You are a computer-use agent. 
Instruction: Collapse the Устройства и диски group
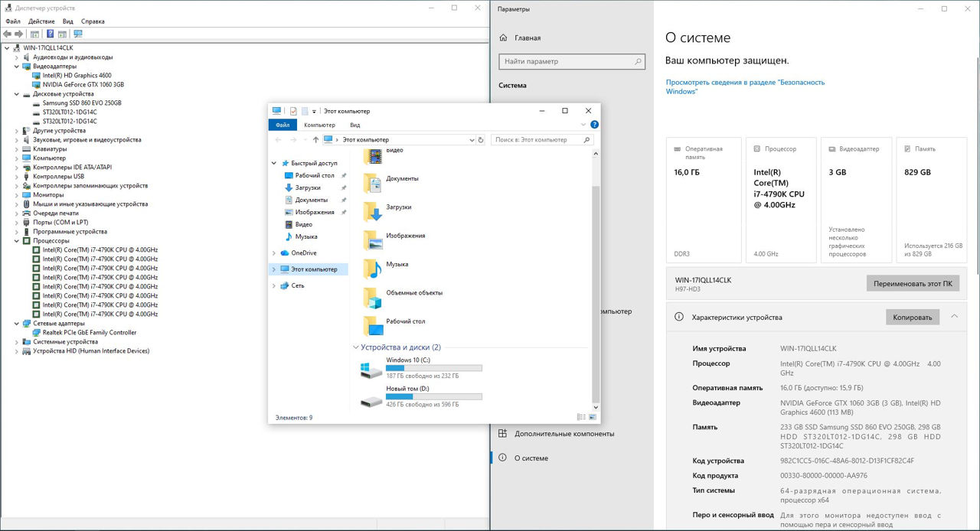coord(356,347)
